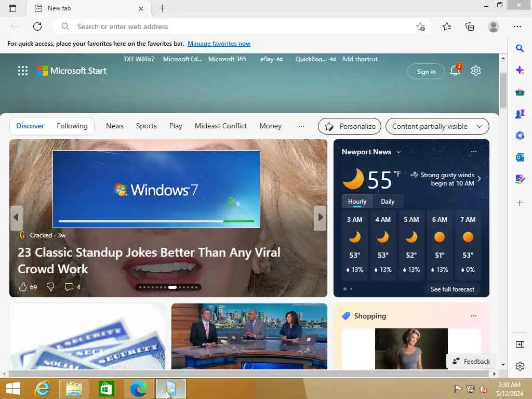The image size is (532, 399).
Task: Open the eBay ad shortcut
Action: pos(271,59)
